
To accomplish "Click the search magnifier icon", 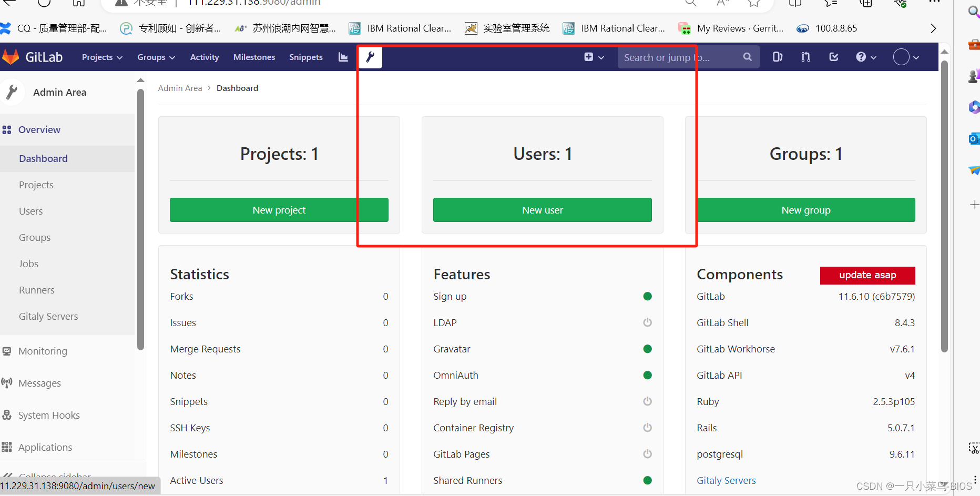I will 747,57.
